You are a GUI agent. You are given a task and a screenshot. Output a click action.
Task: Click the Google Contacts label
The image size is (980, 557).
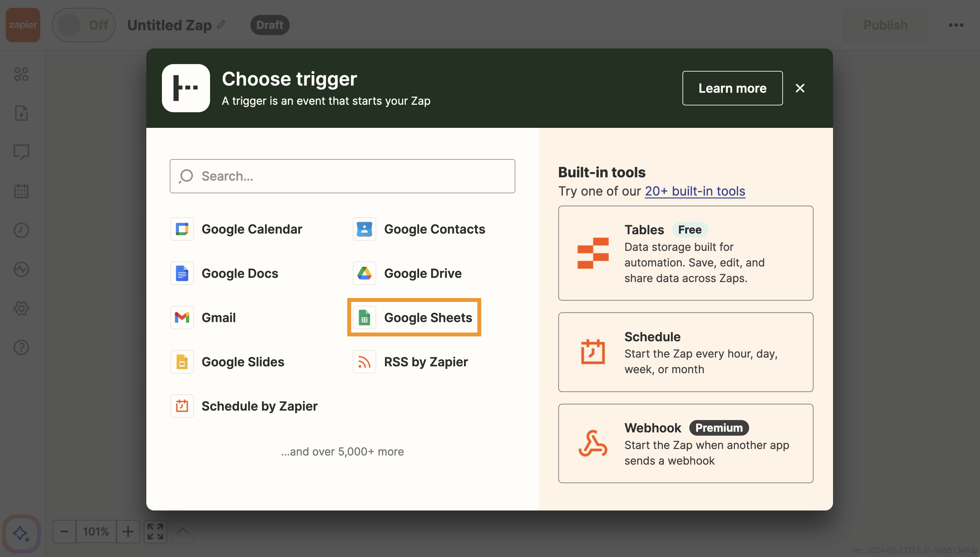pyautogui.click(x=435, y=229)
